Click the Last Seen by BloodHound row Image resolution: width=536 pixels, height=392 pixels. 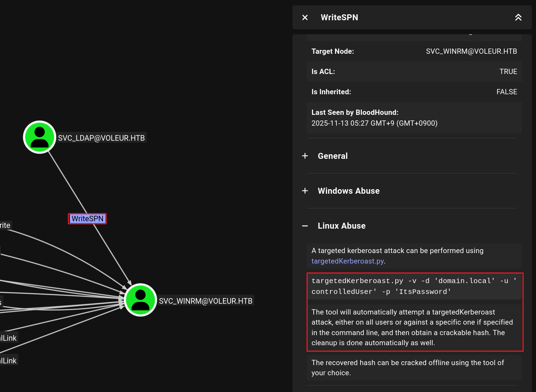click(414, 118)
